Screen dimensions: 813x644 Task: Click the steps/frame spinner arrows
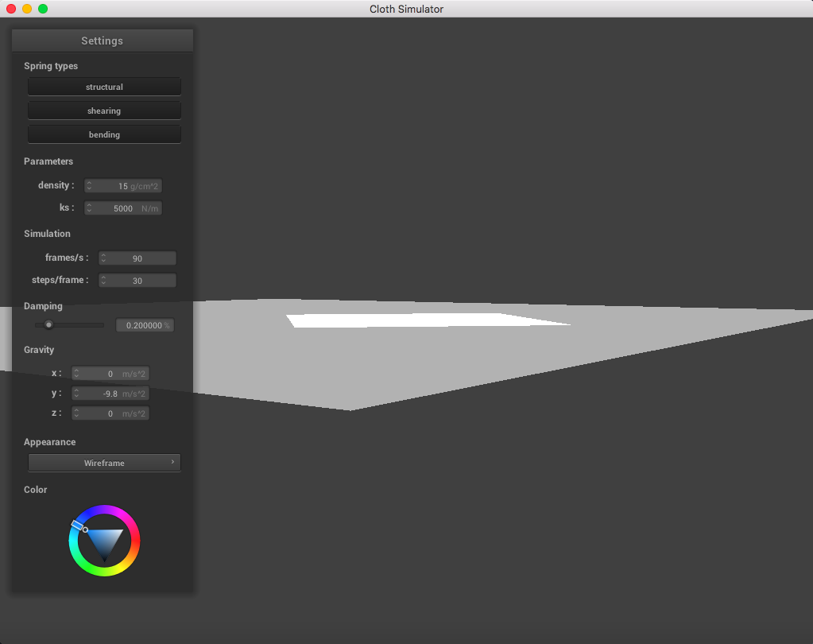point(103,280)
